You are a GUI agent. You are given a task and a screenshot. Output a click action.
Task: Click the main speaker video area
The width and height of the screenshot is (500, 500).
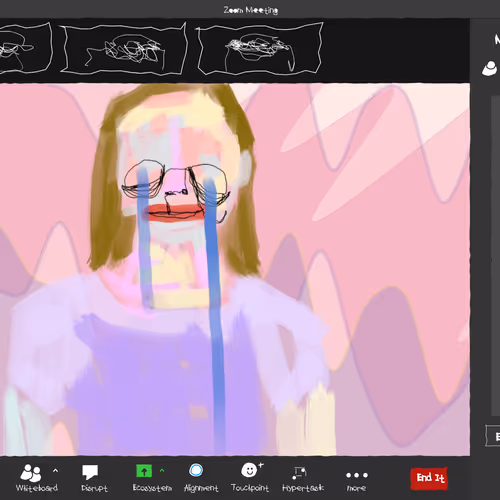[x=235, y=269]
